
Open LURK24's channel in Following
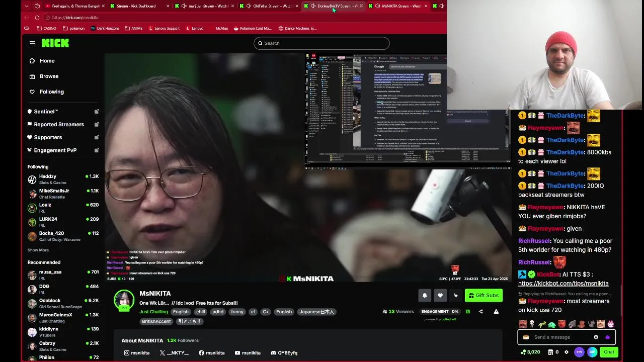point(63,222)
